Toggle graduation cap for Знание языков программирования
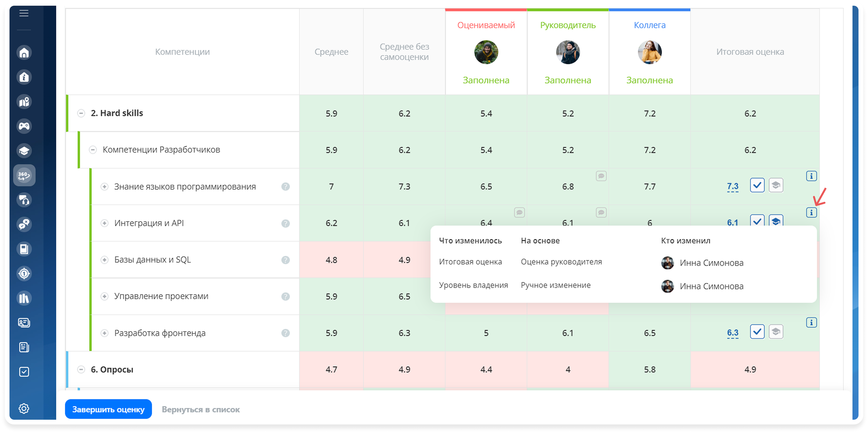Viewport: 868px width, 433px height. click(x=776, y=185)
